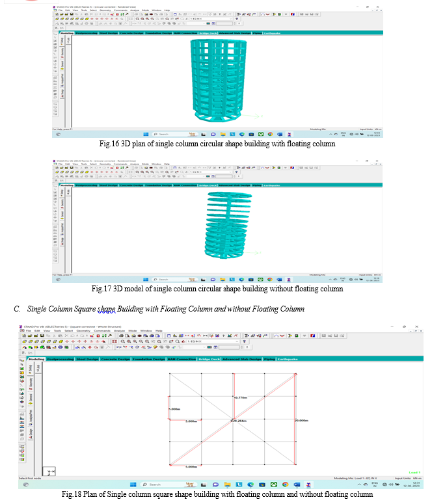Viewport: 432px width, 504px height.
Task: Open General vertical page tab in Fig.18 window
Action: coord(31,398)
